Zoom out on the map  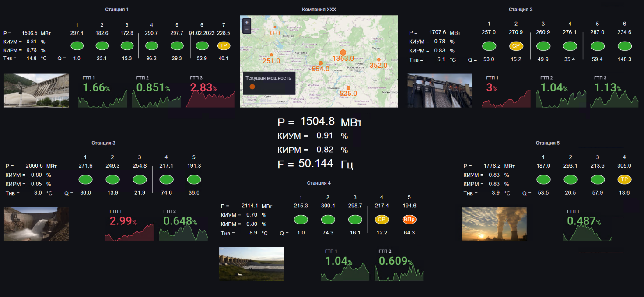(247, 29)
